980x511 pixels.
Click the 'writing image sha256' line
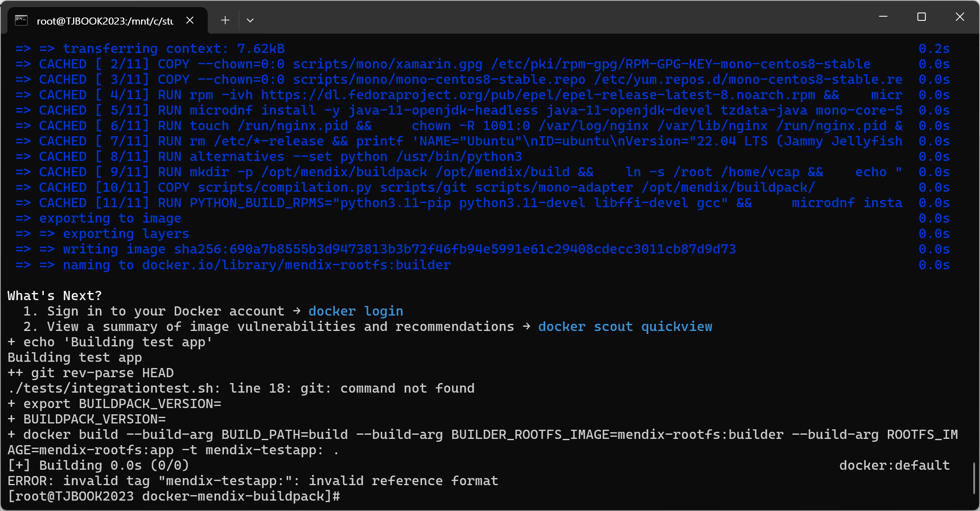[x=375, y=249]
